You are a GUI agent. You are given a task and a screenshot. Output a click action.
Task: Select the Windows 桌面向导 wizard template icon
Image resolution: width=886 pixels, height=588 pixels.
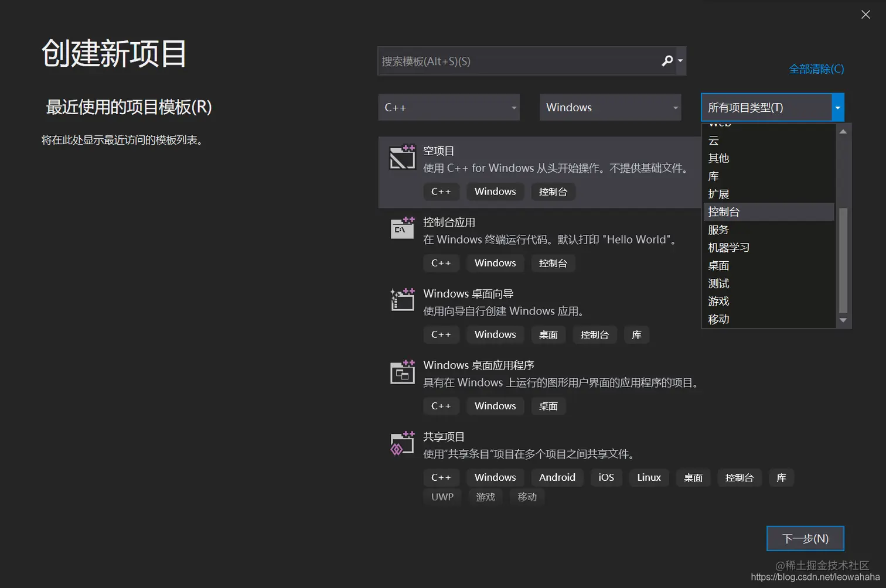[402, 300]
